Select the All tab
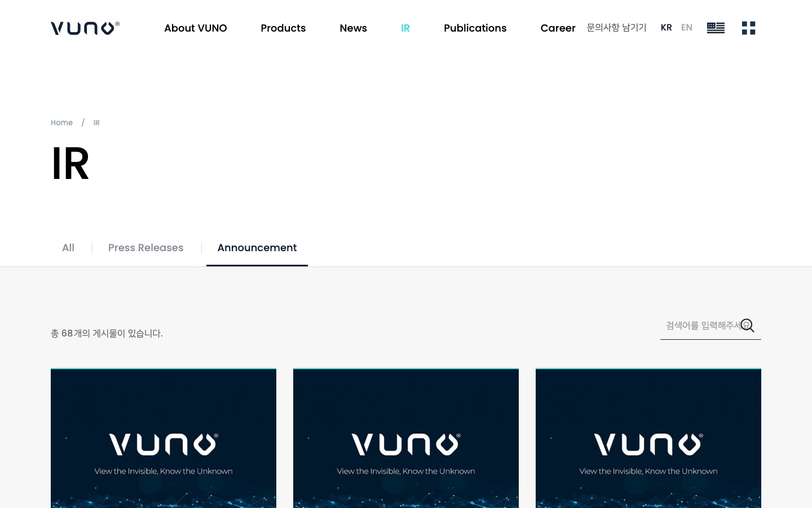 pyautogui.click(x=68, y=248)
